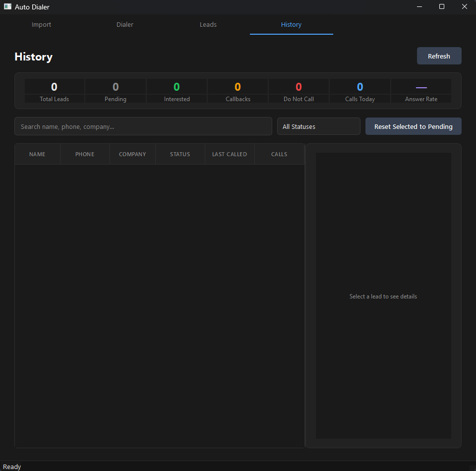Image resolution: width=476 pixels, height=471 pixels.
Task: Close the Auto Dialer window
Action: point(465,6)
